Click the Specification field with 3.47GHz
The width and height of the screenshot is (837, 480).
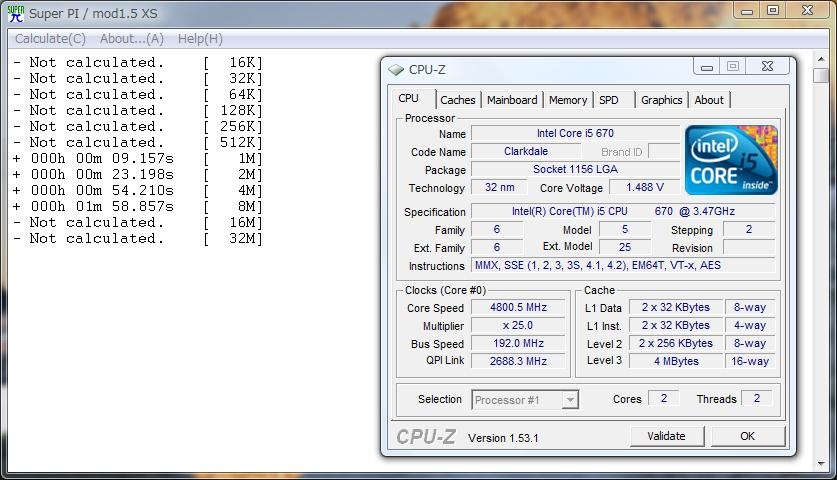coord(623,211)
